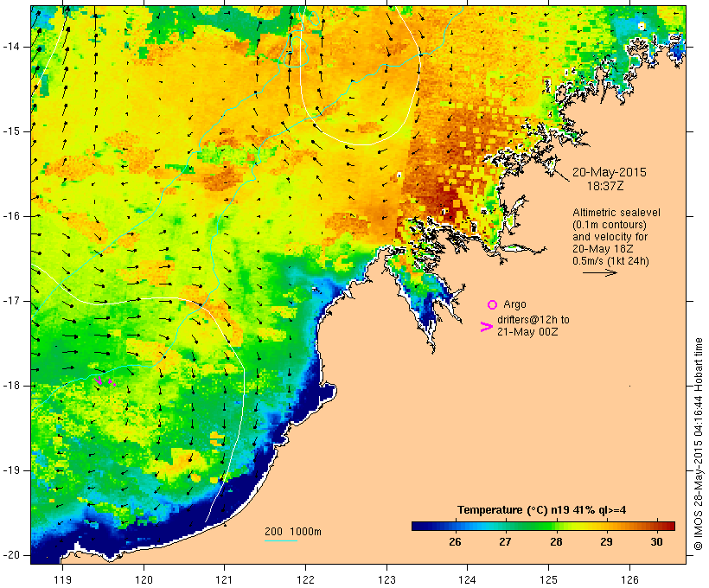Click the '126' longitude axis label
This screenshot has width=709, height=588.
tap(629, 579)
